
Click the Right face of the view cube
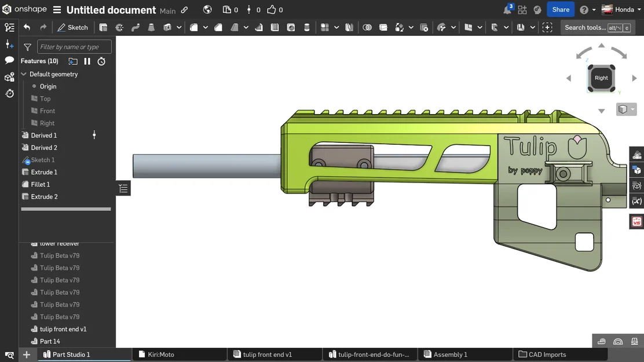(601, 78)
